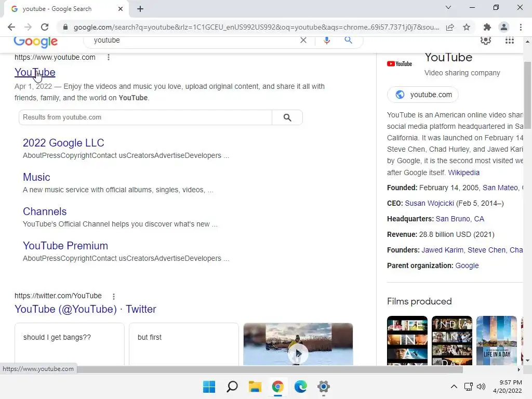Click the YouTube logo in knowledge panel

[400, 64]
